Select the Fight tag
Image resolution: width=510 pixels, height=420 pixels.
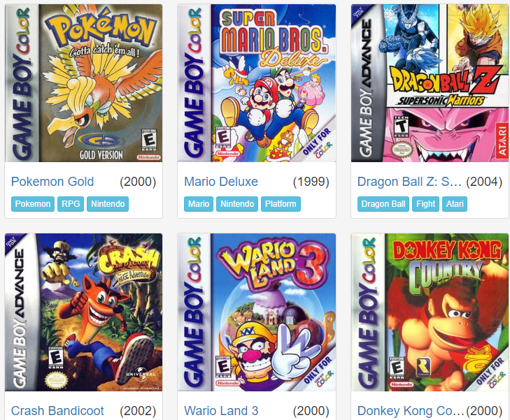[x=425, y=204]
